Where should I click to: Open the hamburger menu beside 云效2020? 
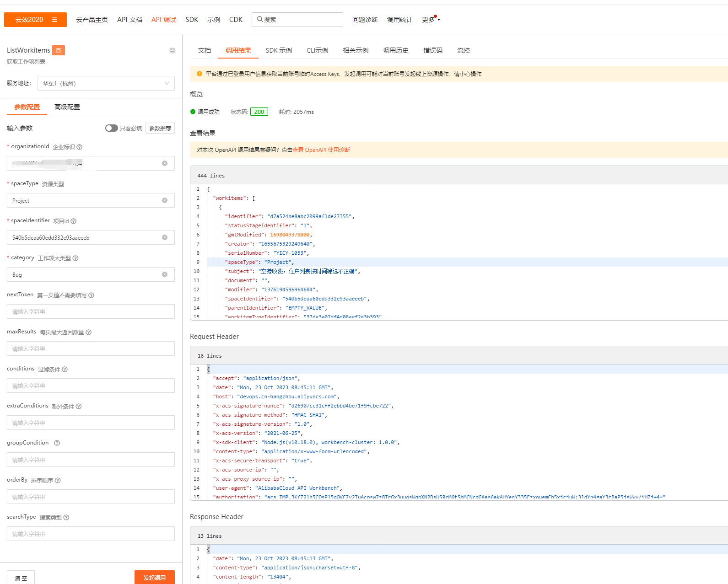tap(54, 20)
